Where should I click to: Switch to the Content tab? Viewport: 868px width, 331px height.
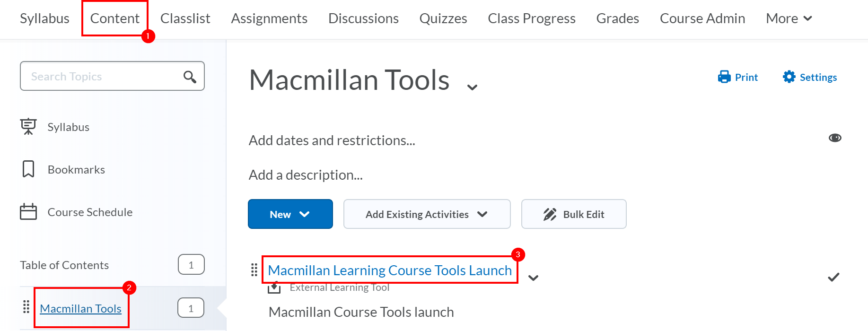114,18
